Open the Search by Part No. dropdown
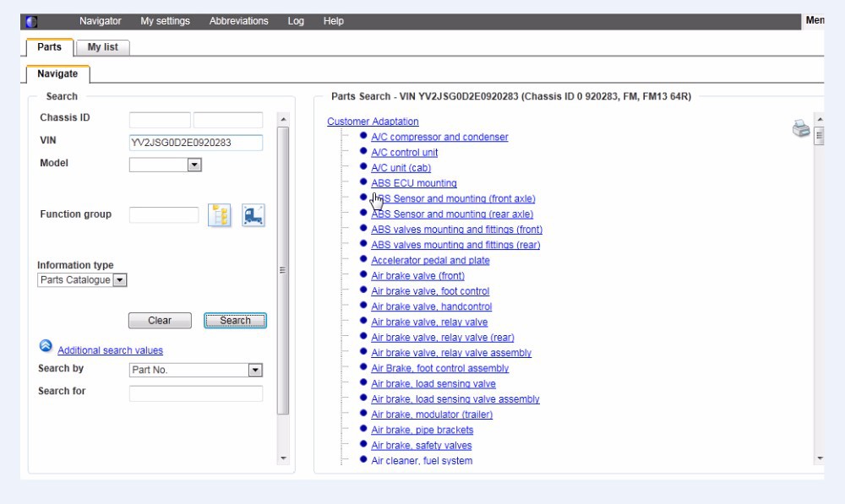This screenshot has width=845, height=504. point(196,370)
